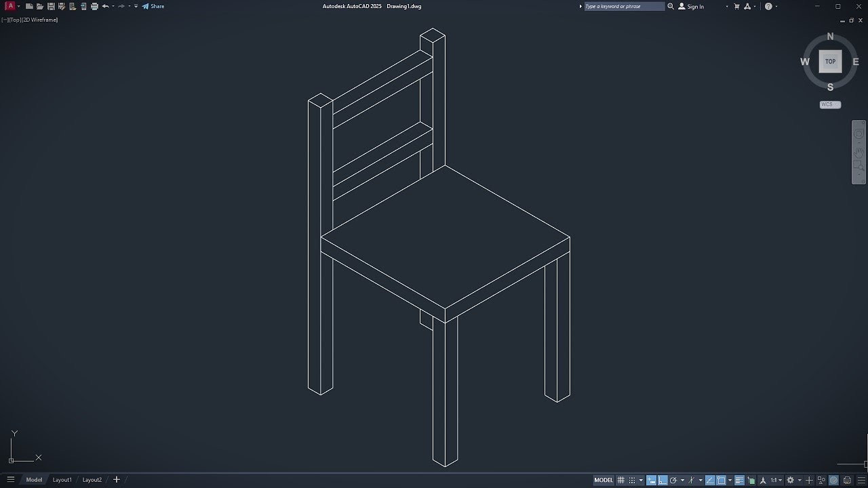Screen dimensions: 868x488
Task: Open the [2D Wireframe] visual style menu
Action: click(x=41, y=20)
